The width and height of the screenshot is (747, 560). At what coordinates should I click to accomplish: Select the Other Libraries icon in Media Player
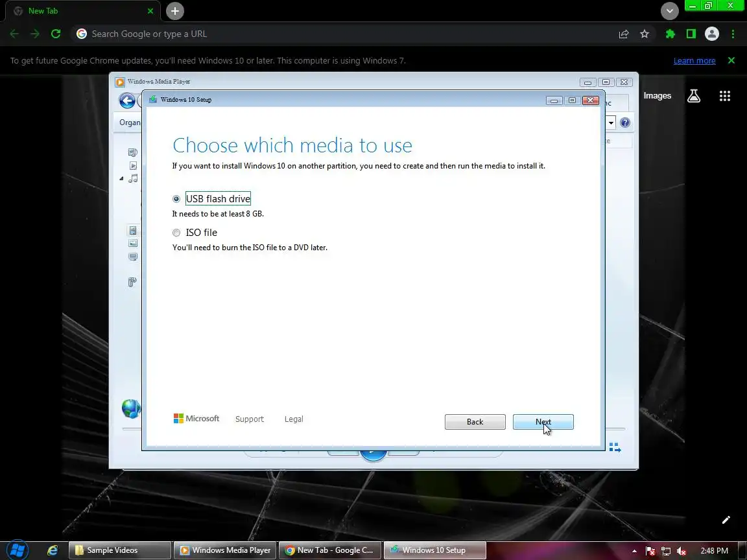tap(132, 282)
